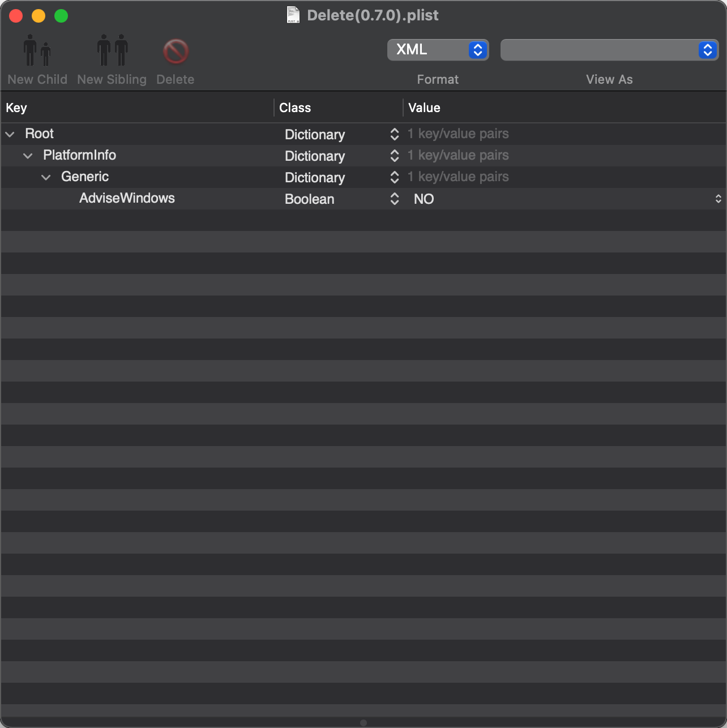Open the XML Format dropdown
Viewport: 727px width, 728px height.
[438, 50]
